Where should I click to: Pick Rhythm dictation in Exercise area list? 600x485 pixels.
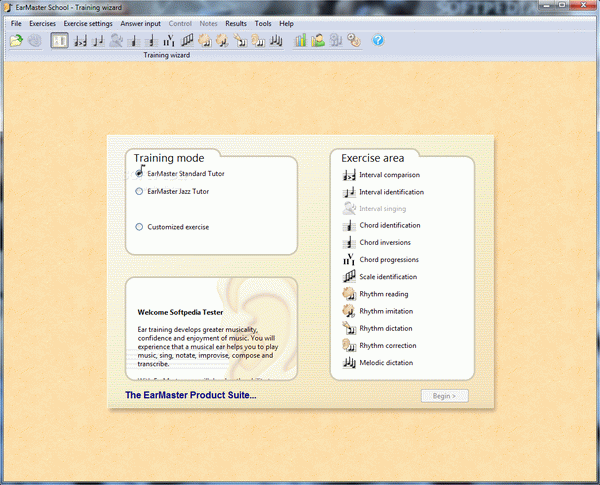[x=385, y=328]
